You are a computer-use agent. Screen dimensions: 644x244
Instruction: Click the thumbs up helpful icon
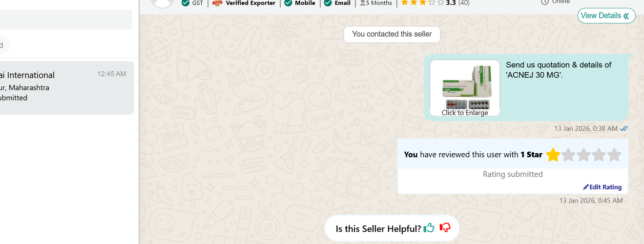(x=429, y=227)
